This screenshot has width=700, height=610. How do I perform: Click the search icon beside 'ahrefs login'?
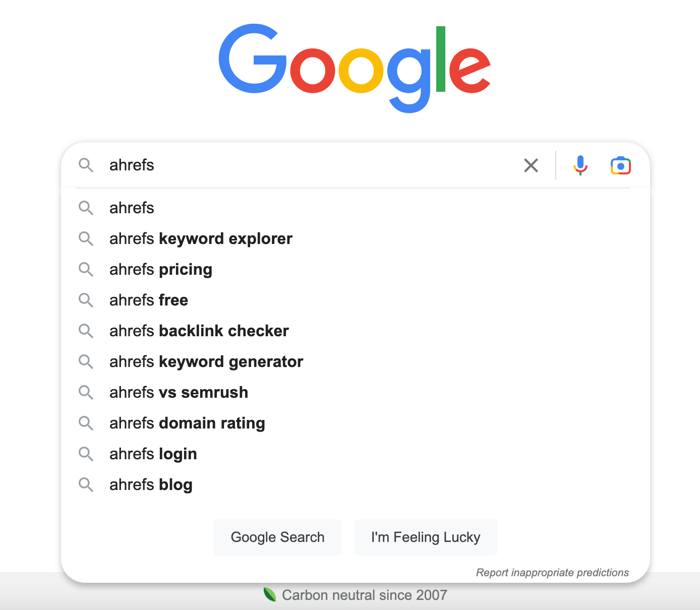[86, 454]
